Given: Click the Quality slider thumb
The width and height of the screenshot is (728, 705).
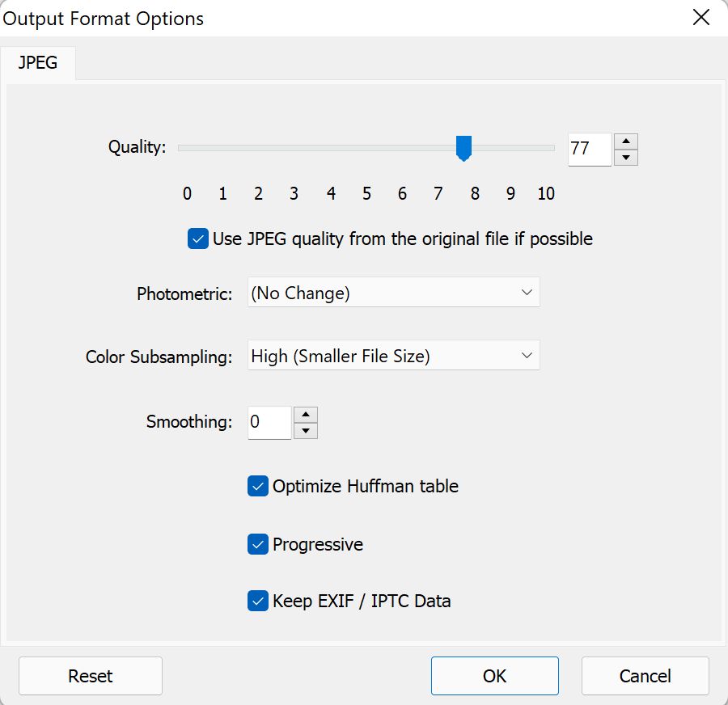Looking at the screenshot, I should [x=463, y=148].
